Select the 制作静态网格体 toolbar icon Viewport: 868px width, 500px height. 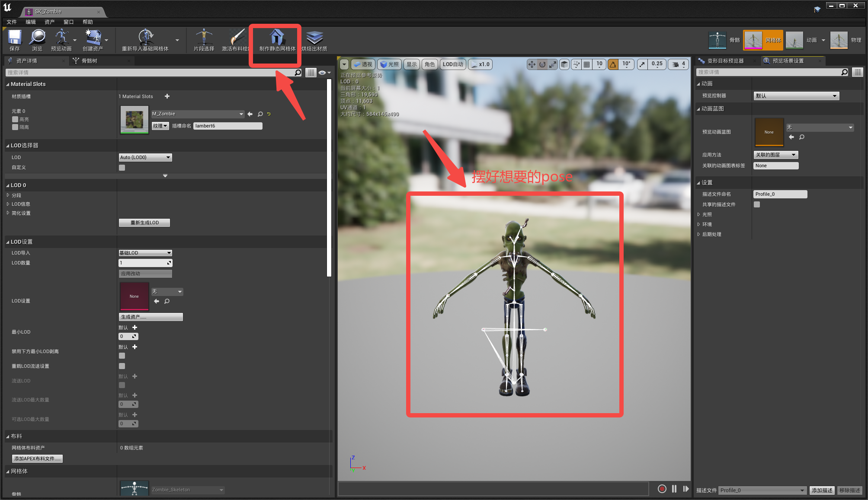point(275,40)
